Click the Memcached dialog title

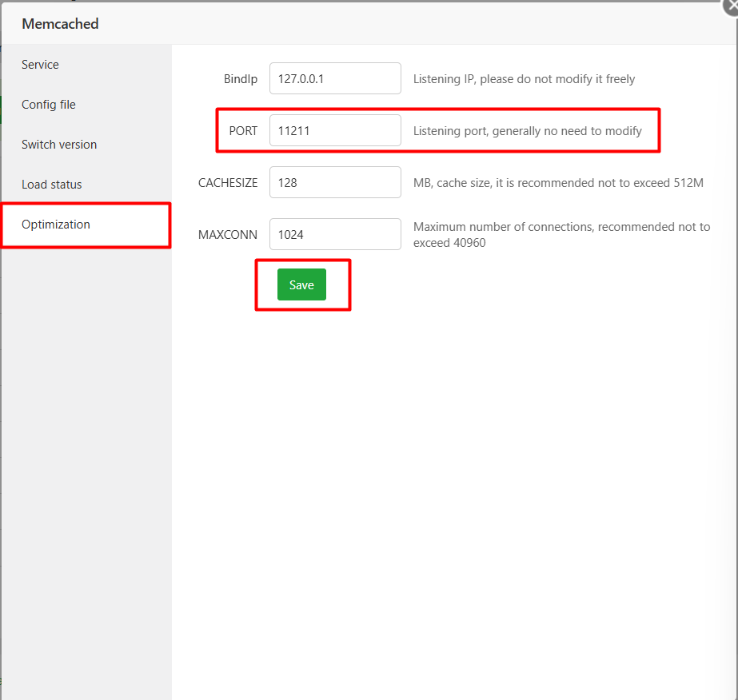coord(60,23)
